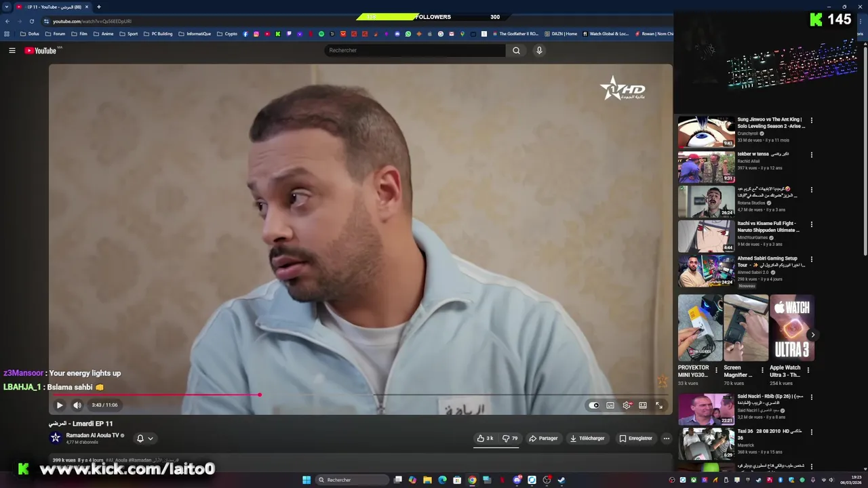
Task: Click the Partager share button
Action: (x=543, y=439)
